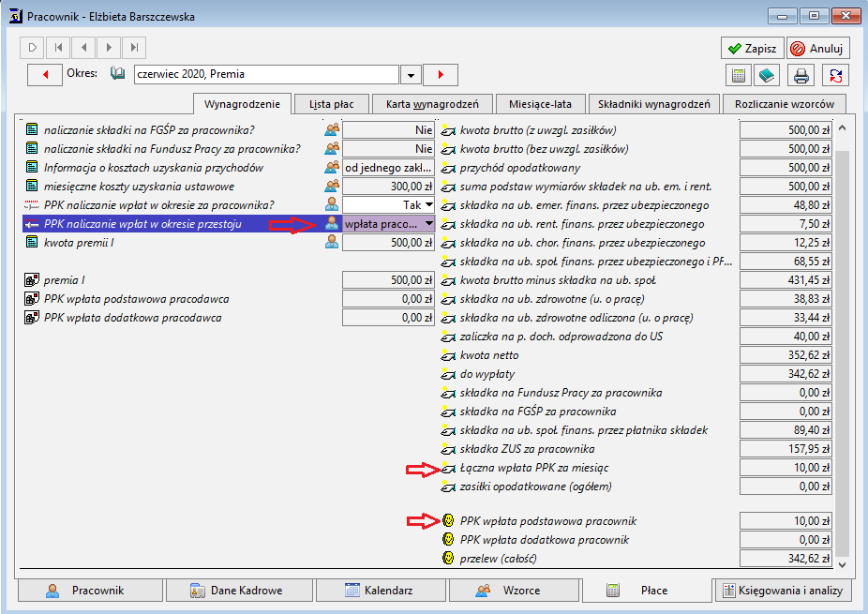Click the vertical scrollbar down arrow
This screenshot has height=614, width=868.
click(x=842, y=564)
